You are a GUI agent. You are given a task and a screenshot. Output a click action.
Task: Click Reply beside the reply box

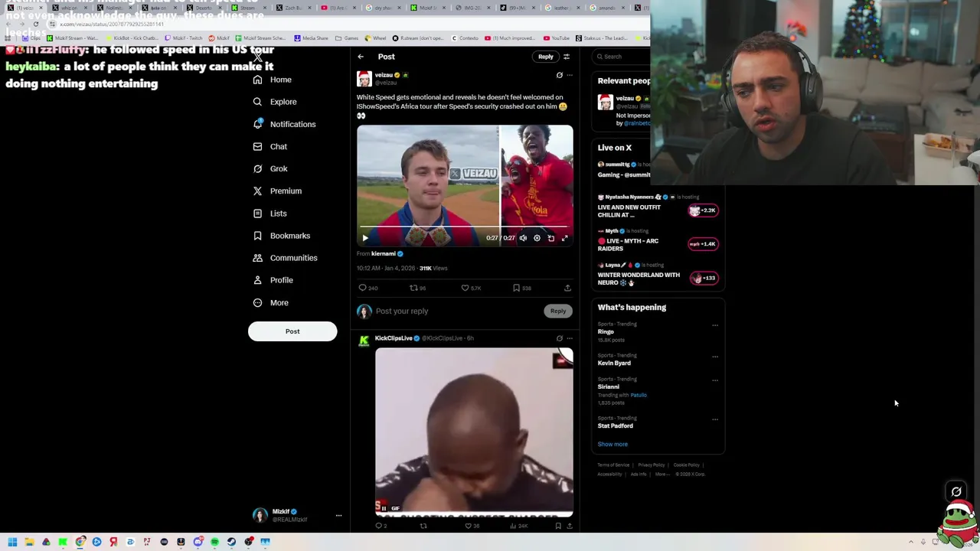tap(558, 311)
